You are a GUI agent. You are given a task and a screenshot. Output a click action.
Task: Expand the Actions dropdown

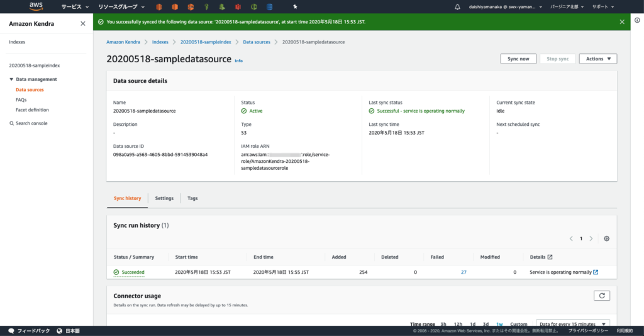[x=597, y=59]
